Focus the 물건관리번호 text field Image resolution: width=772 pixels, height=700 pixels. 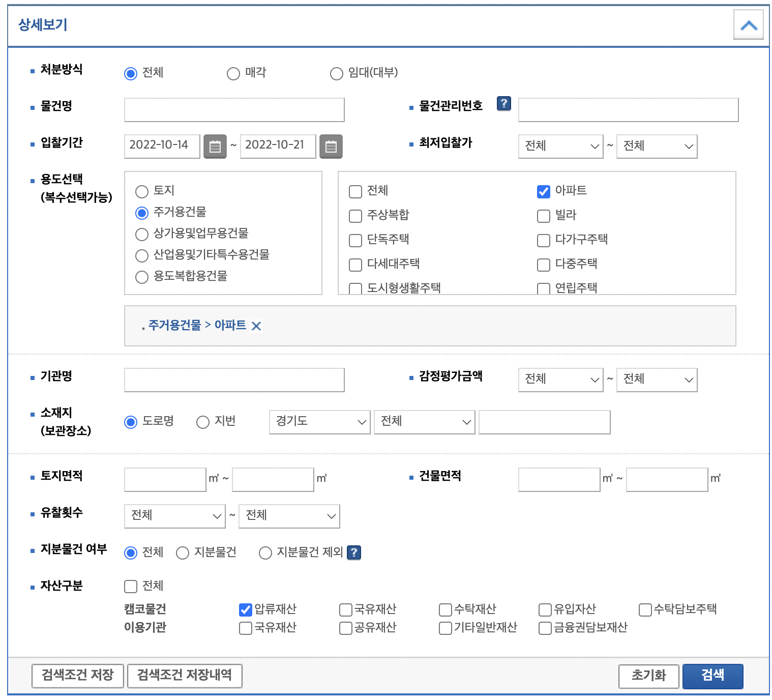point(629,110)
